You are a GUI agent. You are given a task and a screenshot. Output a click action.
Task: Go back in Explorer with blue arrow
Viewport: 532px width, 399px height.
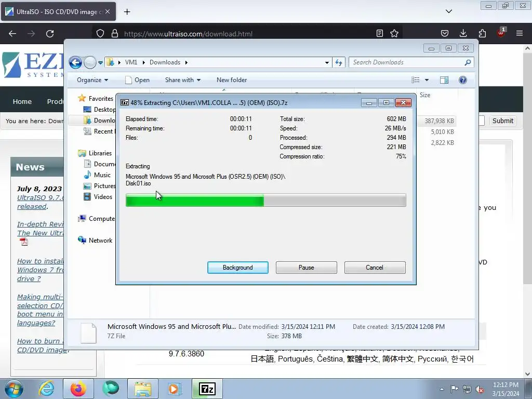coord(75,62)
